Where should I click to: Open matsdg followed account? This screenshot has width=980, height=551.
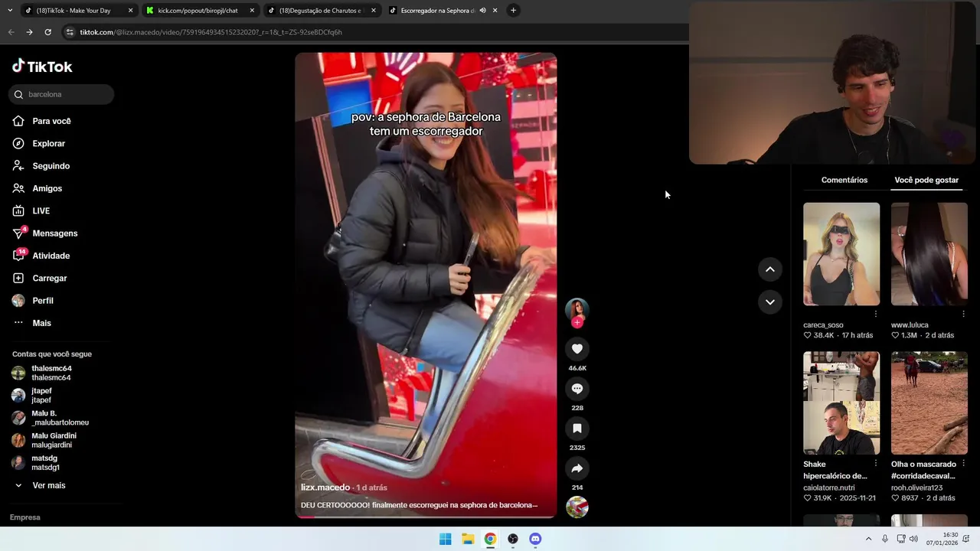(36, 462)
